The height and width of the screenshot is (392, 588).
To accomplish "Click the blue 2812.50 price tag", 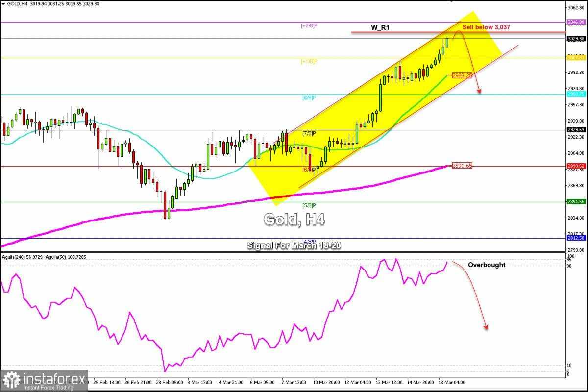I will click(576, 238).
